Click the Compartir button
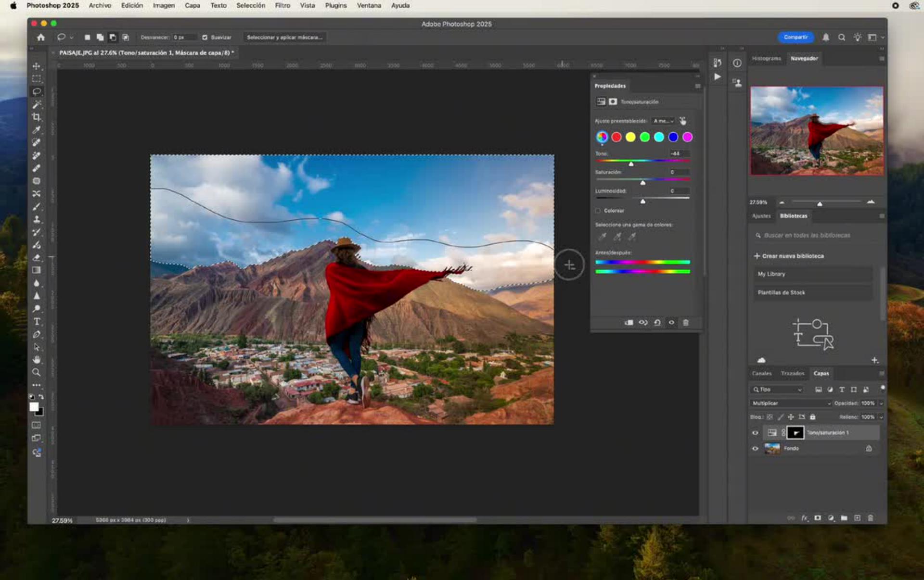The image size is (924, 580). pos(796,37)
